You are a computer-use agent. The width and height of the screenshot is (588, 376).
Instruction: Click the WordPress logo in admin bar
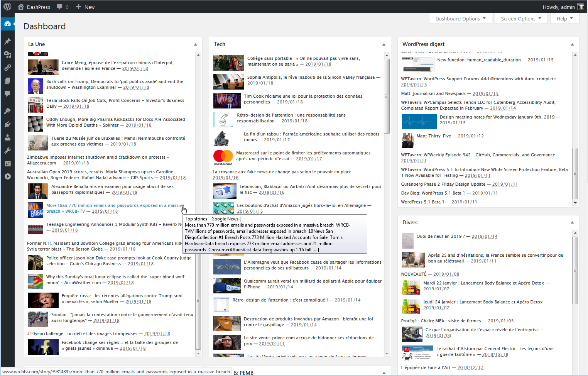pyautogui.click(x=7, y=7)
